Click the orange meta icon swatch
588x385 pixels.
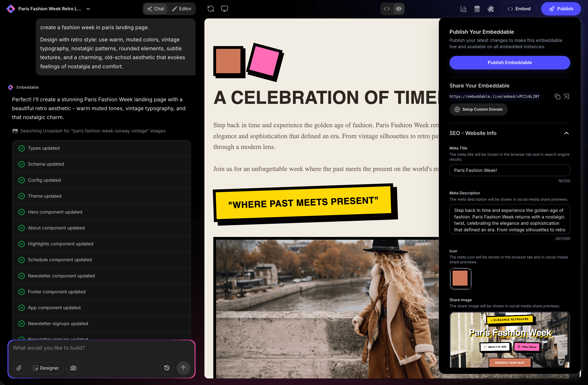coord(461,279)
